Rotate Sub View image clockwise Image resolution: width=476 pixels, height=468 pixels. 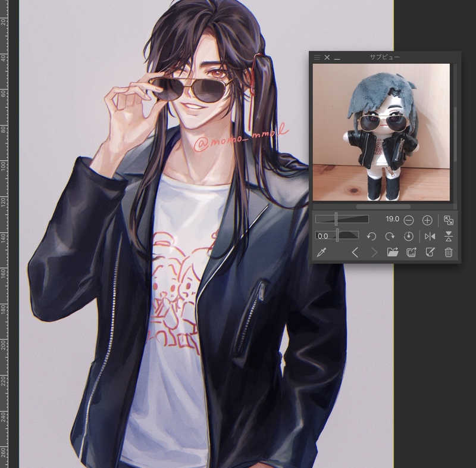click(390, 236)
